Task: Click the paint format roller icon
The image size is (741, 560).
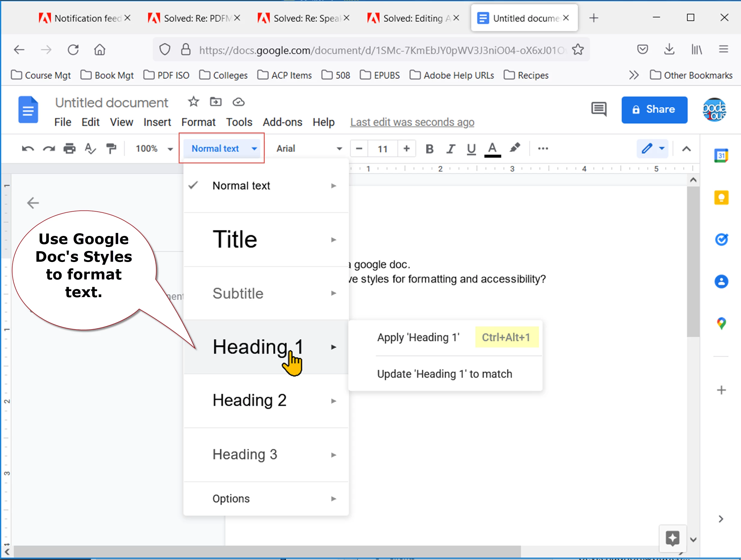Action: (111, 148)
